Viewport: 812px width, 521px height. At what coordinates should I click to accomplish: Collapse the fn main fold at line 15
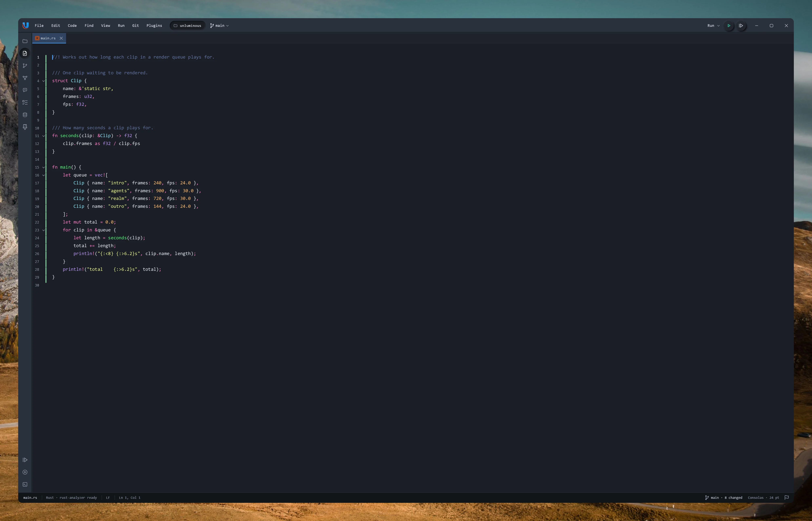[x=43, y=167]
